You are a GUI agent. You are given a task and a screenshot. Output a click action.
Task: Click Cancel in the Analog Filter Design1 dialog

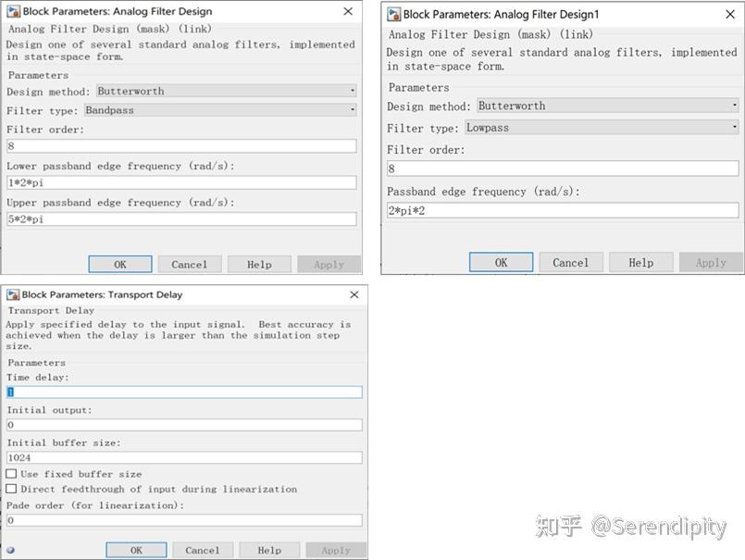point(570,262)
